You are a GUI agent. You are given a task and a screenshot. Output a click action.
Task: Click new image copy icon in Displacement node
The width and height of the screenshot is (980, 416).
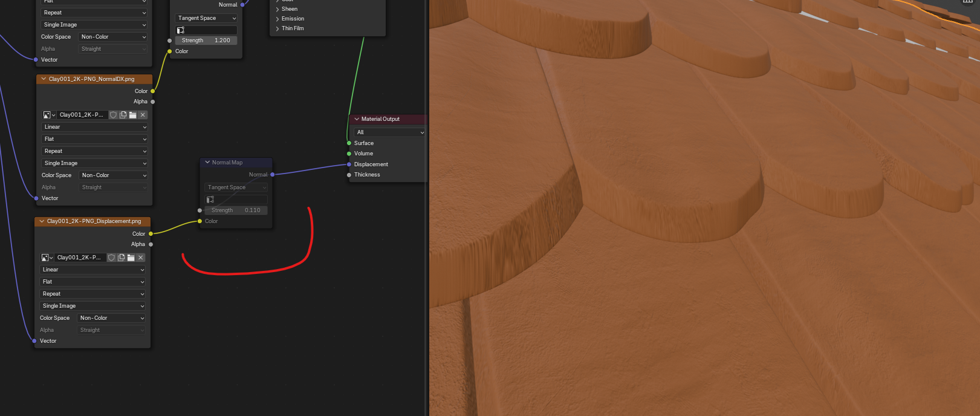tap(121, 258)
